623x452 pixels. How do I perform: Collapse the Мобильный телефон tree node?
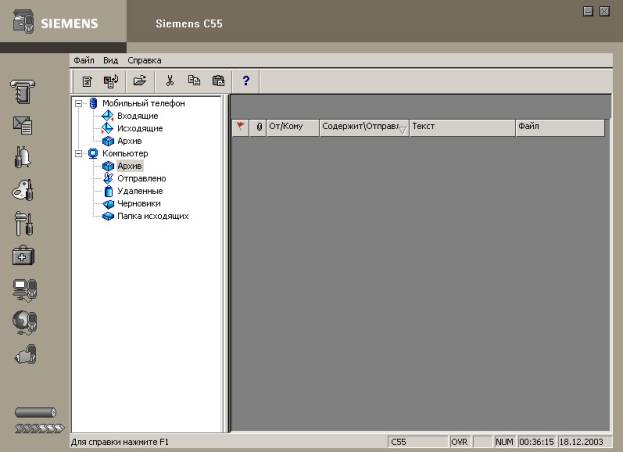[79, 104]
